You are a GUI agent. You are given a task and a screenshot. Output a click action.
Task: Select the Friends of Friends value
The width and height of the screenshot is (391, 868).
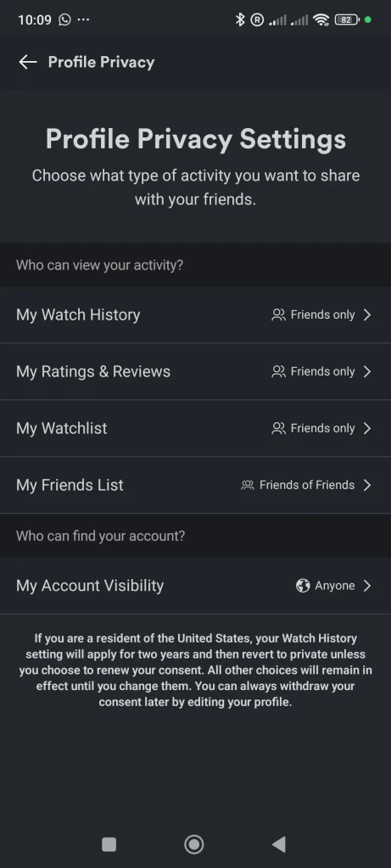click(307, 485)
